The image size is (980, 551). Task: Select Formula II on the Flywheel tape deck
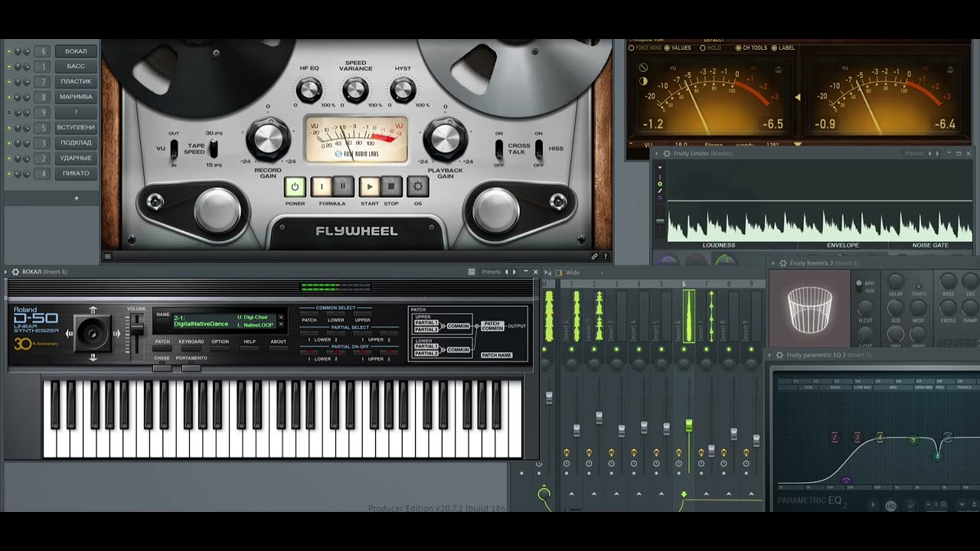coord(343,186)
